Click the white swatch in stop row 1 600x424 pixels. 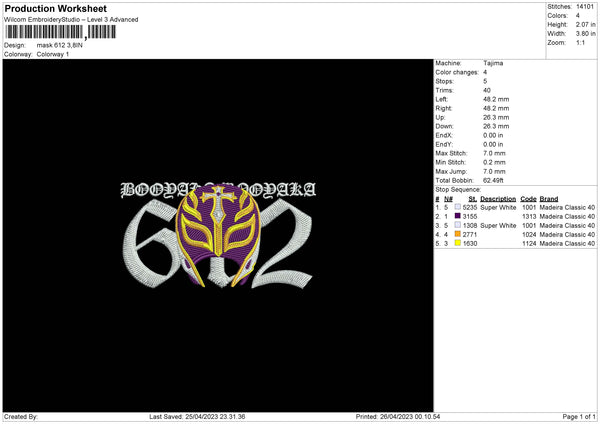click(457, 207)
